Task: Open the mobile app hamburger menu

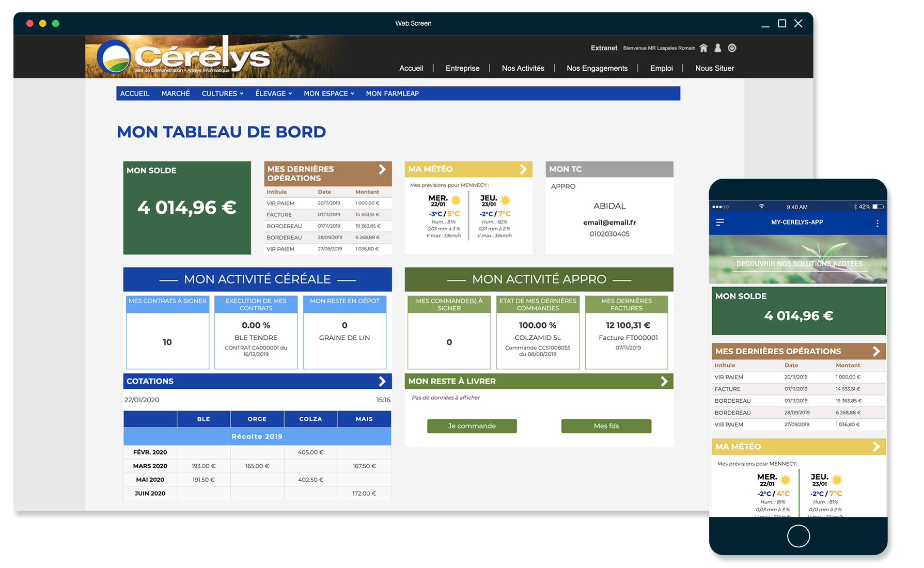Action: coord(720,223)
